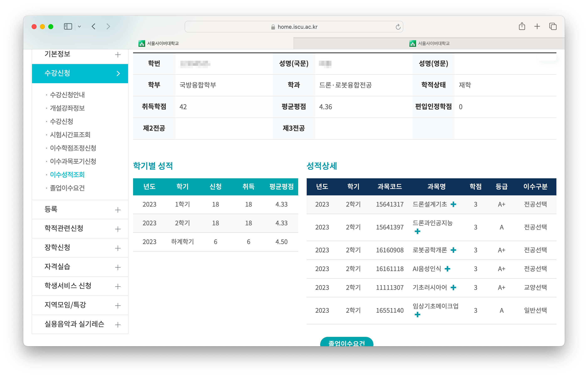Expand the 장학신청 menu section
The height and width of the screenshot is (377, 588).
(80, 248)
